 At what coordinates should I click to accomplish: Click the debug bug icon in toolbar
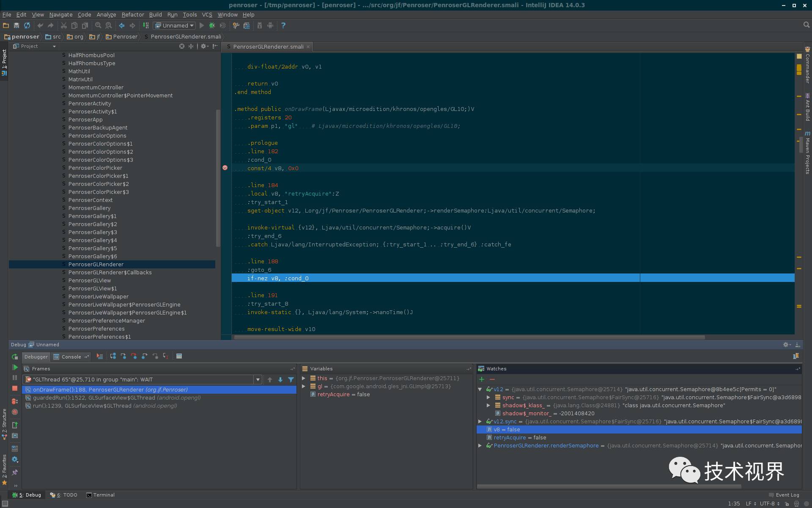tap(212, 25)
